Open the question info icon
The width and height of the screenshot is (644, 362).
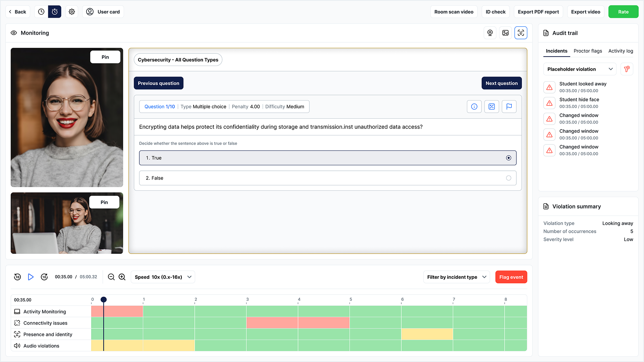pos(474,106)
